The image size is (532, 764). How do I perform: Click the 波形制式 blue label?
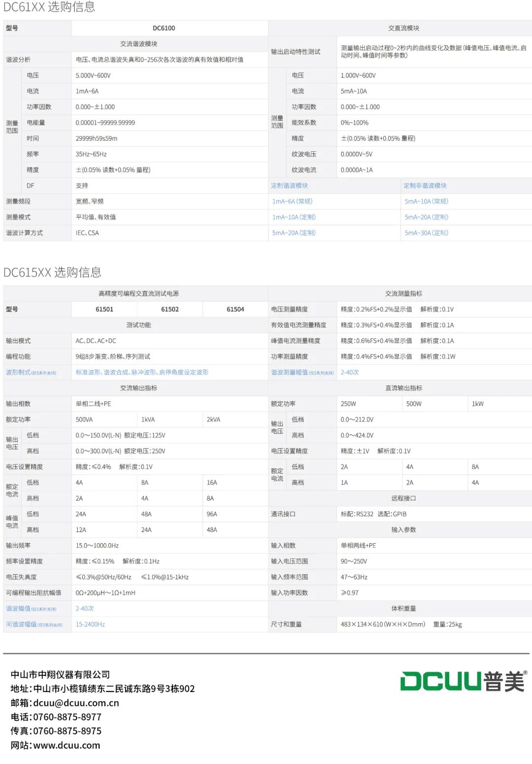[18, 373]
